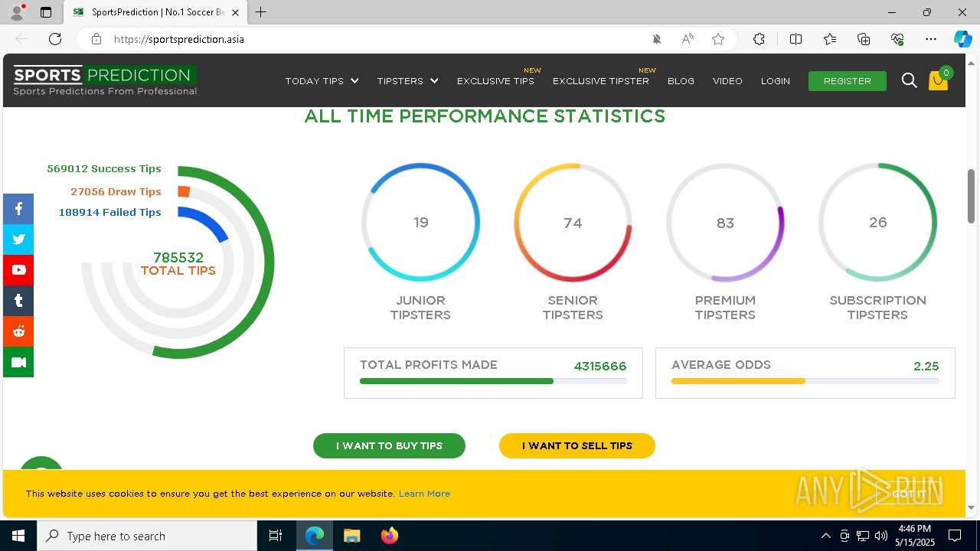The height and width of the screenshot is (551, 980).
Task: Open browser Extensions puzzle icon
Action: (759, 39)
